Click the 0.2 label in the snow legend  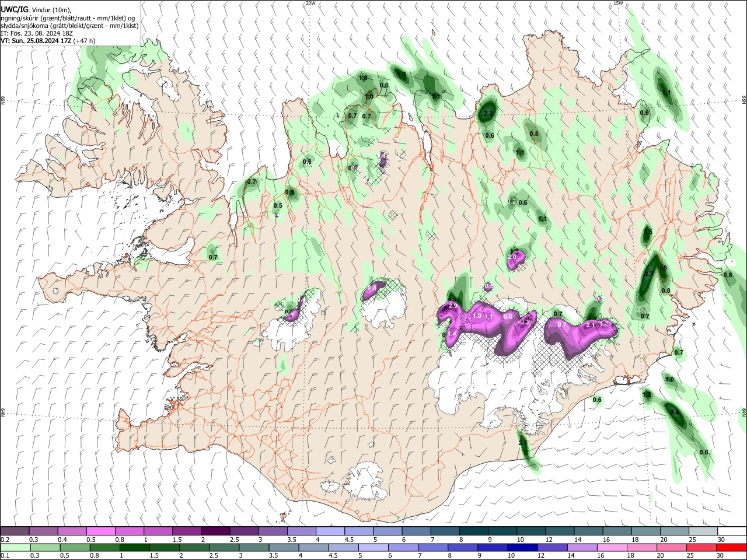(x=5, y=540)
